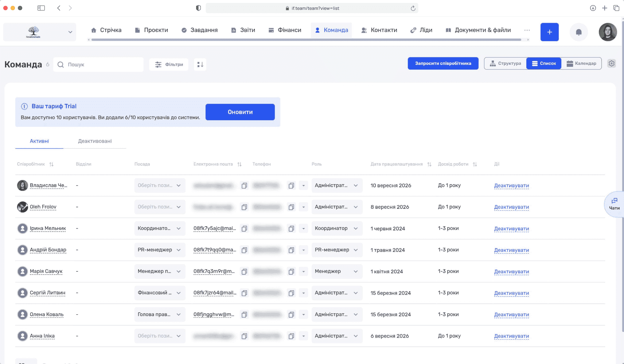Deactivate Oleh Frolov
This screenshot has width=624, height=364.
(x=511, y=207)
